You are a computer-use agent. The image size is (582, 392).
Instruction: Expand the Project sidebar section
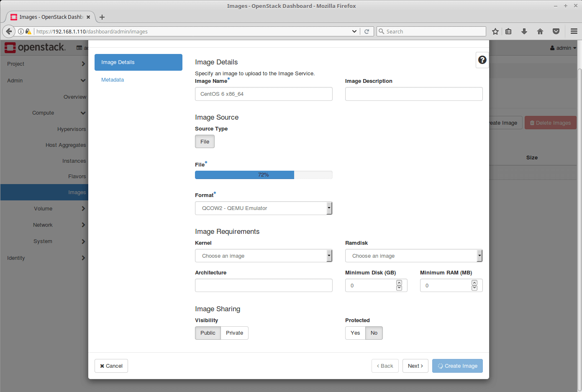pos(44,64)
